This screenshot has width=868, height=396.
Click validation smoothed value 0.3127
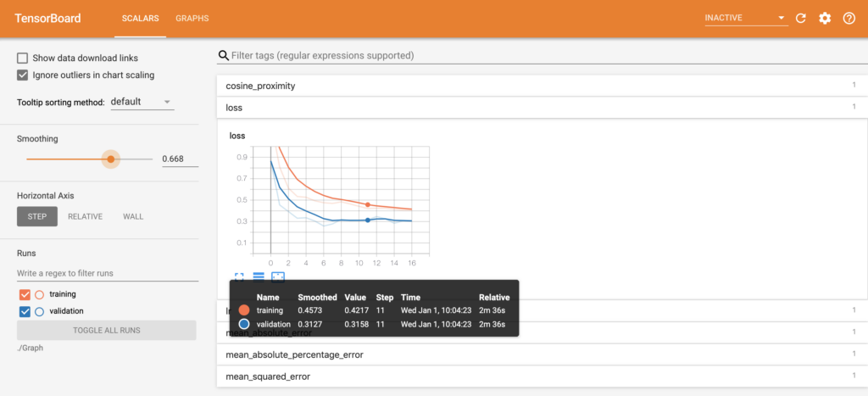click(309, 325)
